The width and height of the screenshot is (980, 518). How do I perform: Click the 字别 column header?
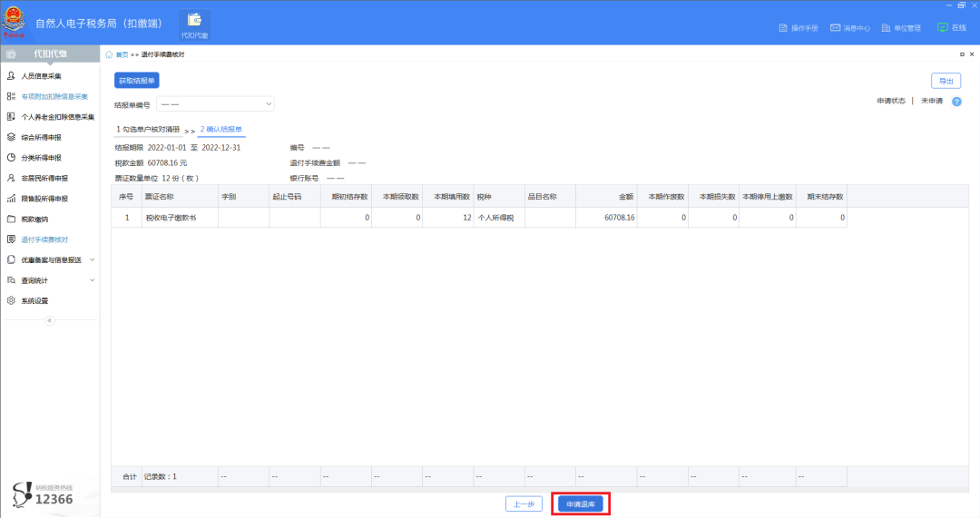tap(244, 196)
